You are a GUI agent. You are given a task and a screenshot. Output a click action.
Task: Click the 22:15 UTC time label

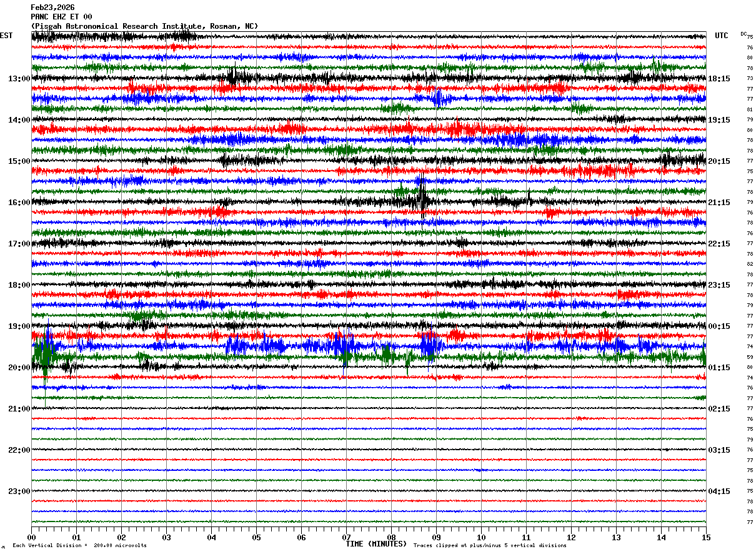[x=719, y=244]
